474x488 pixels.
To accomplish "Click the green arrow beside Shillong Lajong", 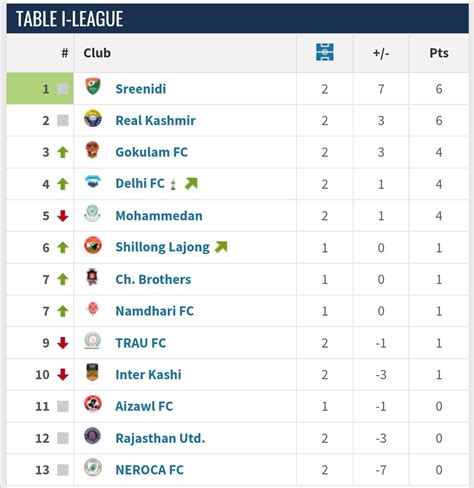I will click(x=221, y=247).
